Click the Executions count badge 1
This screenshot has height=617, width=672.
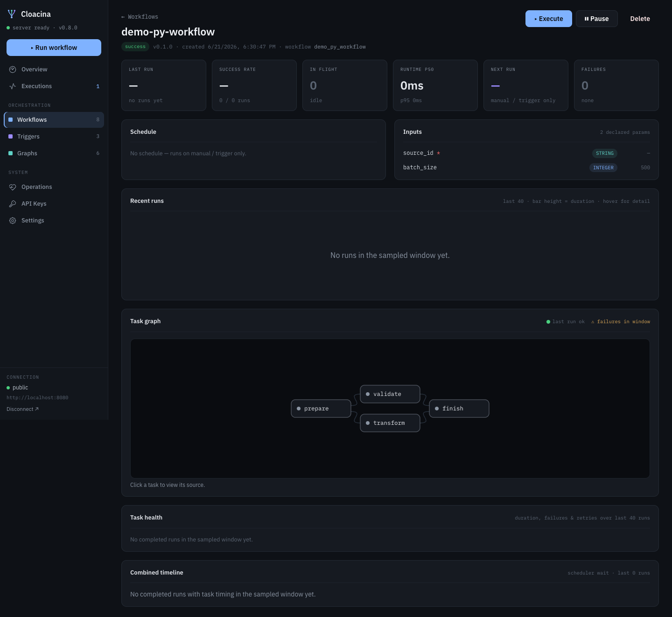(98, 87)
